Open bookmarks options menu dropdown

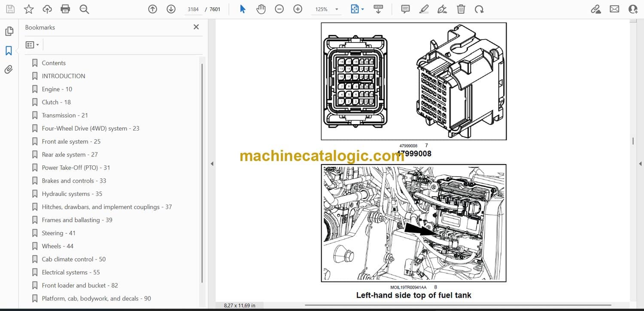[x=32, y=45]
